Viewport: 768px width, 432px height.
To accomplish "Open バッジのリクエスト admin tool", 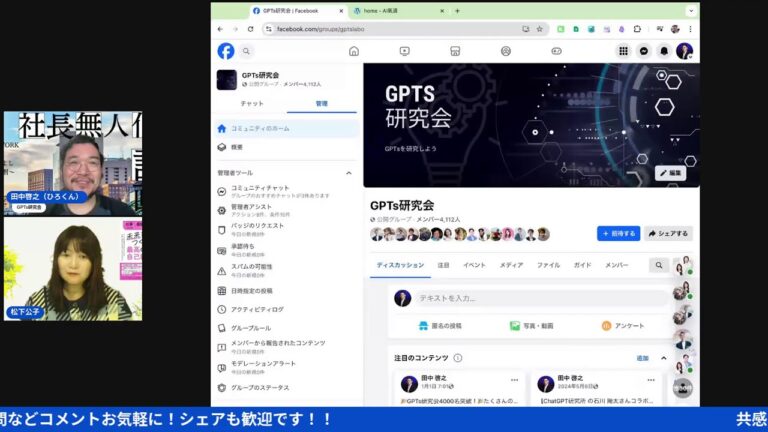I will pos(287,229).
